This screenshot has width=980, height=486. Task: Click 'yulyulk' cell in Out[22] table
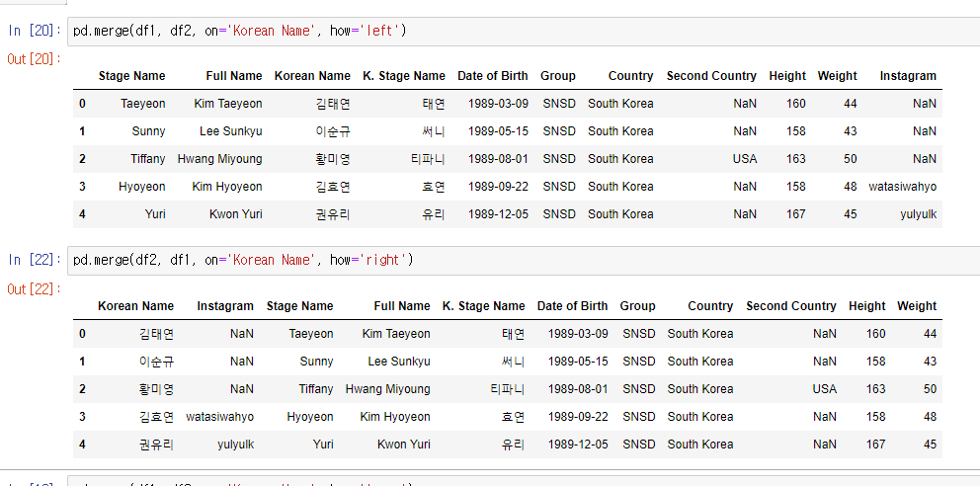(x=236, y=445)
